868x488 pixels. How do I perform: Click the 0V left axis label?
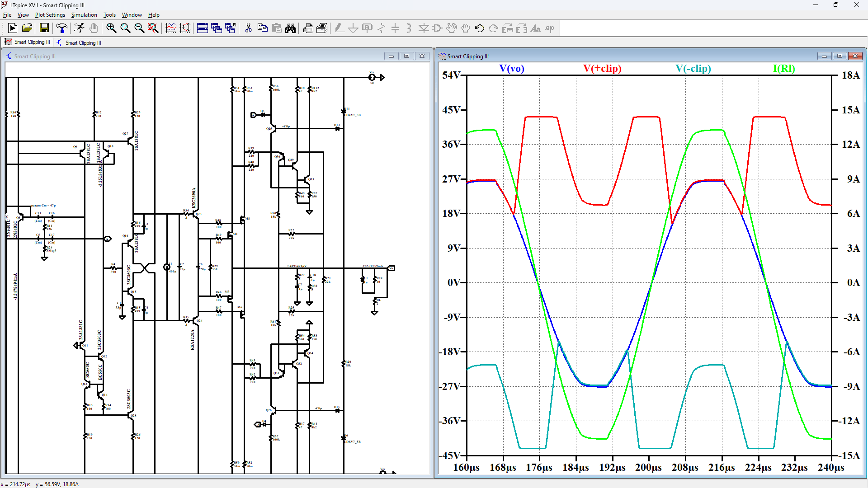[x=454, y=282]
